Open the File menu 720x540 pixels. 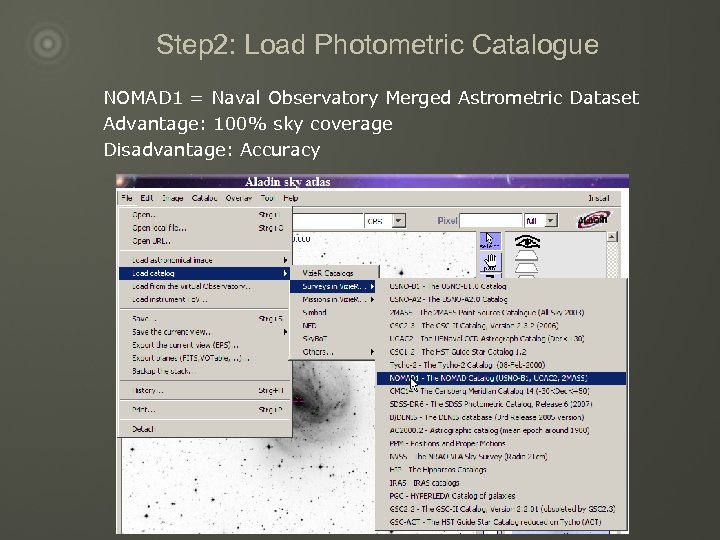(x=127, y=198)
